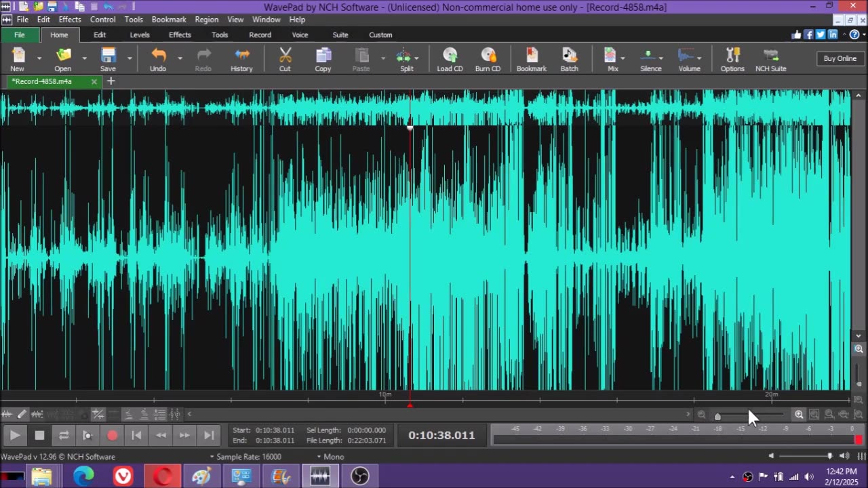Expand the Undo dropdown arrow
Viewport: 868px width, 488px height.
(x=180, y=58)
